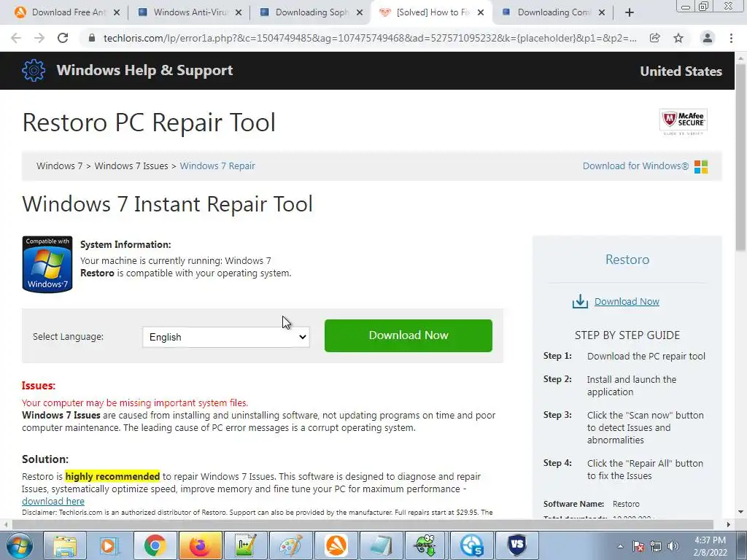The height and width of the screenshot is (560, 747).
Task: Close the 'Downloading Soph' tab
Action: click(x=360, y=13)
